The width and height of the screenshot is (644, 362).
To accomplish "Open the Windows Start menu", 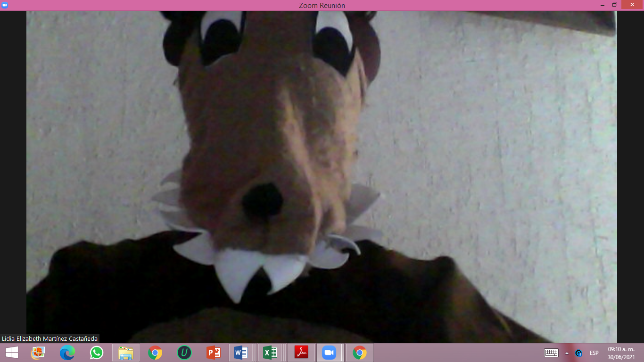I will pyautogui.click(x=11, y=353).
